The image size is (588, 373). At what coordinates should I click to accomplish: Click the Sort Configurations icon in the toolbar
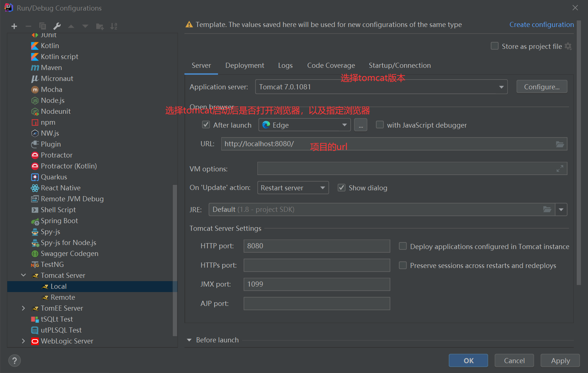click(x=114, y=26)
